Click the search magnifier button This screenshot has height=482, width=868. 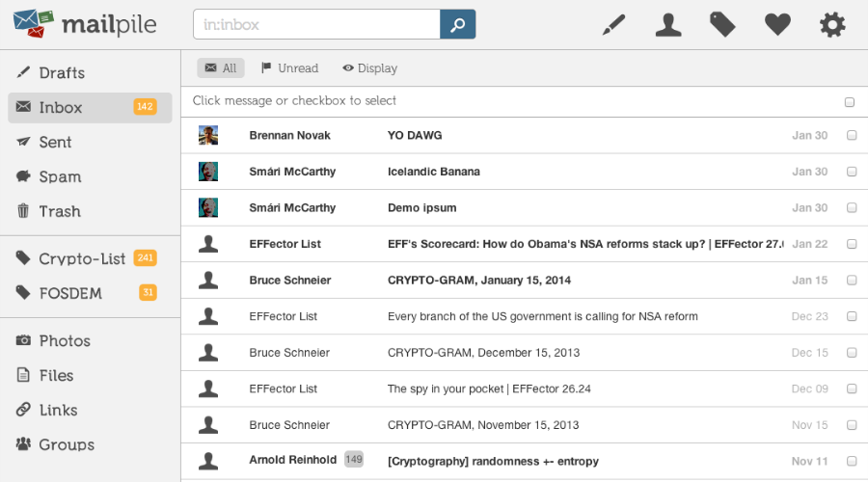[x=458, y=24]
